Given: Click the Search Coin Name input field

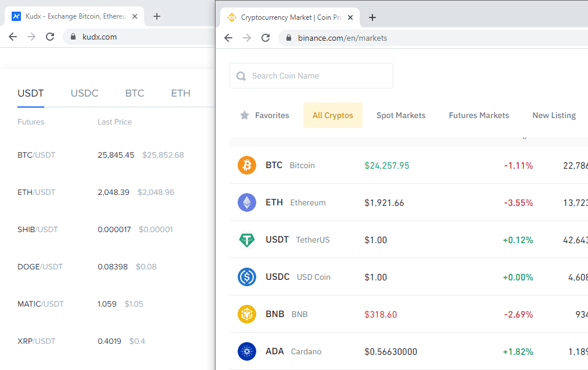Looking at the screenshot, I should [311, 76].
